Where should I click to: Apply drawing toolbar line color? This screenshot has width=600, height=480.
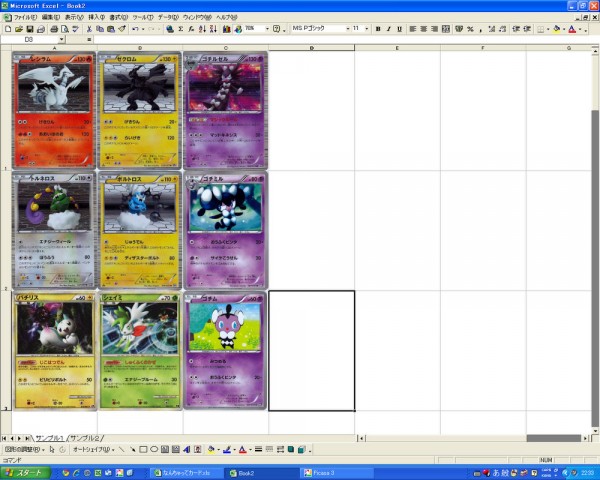coord(227,449)
